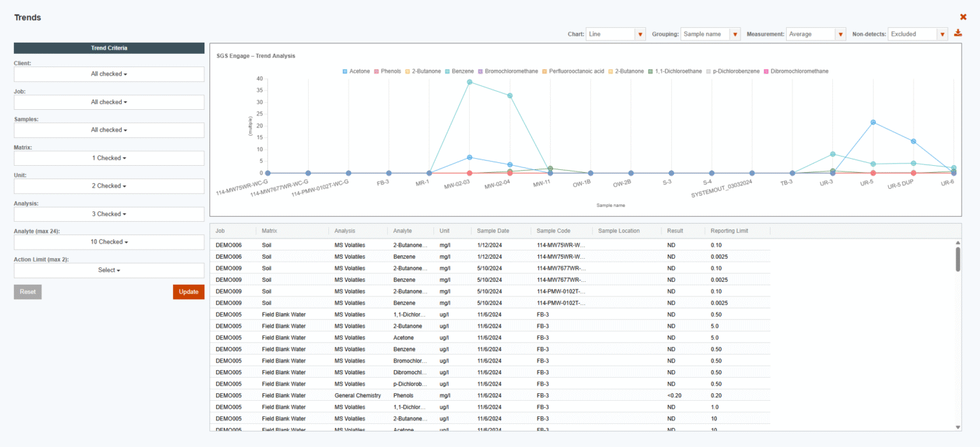Expand the Measurement dropdown
This screenshot has width=980, height=447.
pyautogui.click(x=841, y=34)
